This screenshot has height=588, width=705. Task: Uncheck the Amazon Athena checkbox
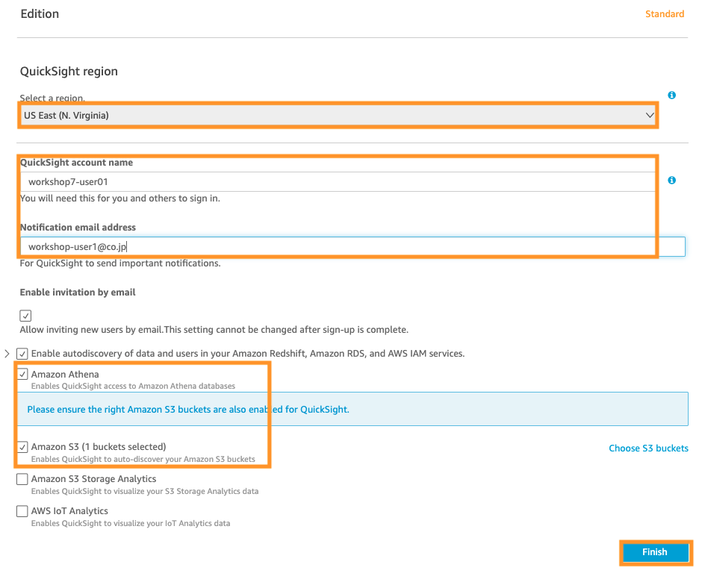22,374
